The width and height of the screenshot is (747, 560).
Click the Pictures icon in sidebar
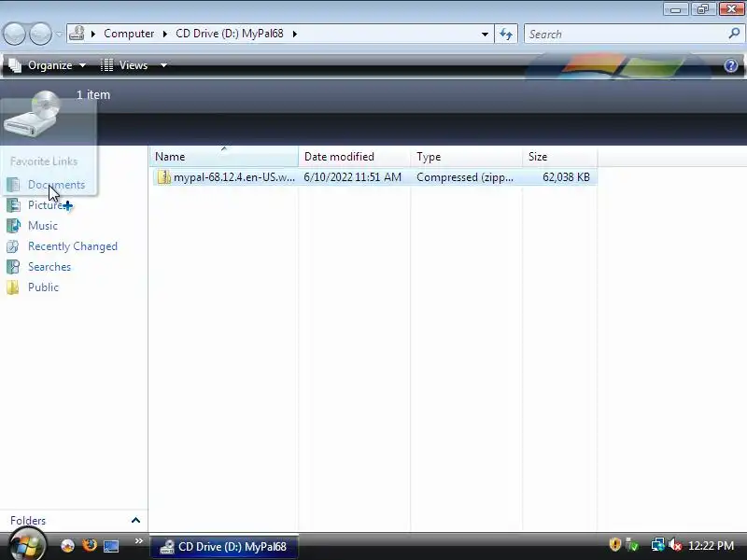[x=13, y=205]
